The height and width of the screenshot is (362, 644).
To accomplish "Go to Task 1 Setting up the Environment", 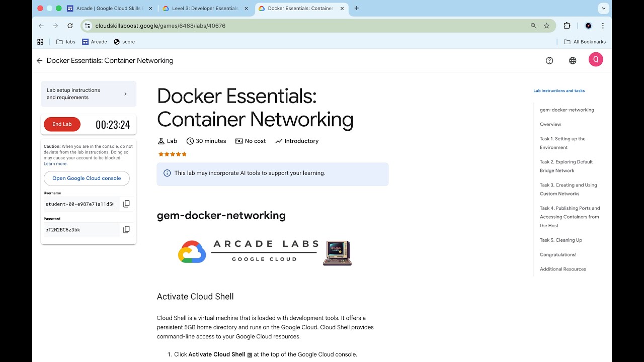I will point(562,143).
